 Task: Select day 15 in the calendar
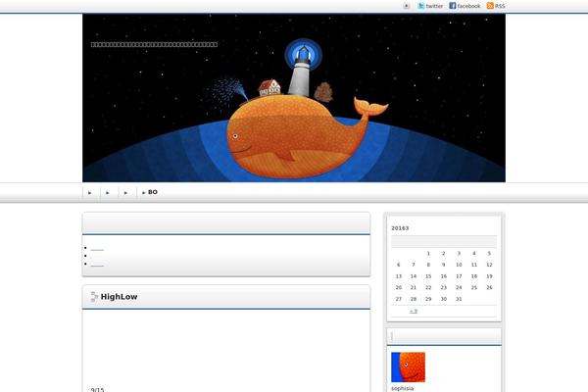(428, 276)
